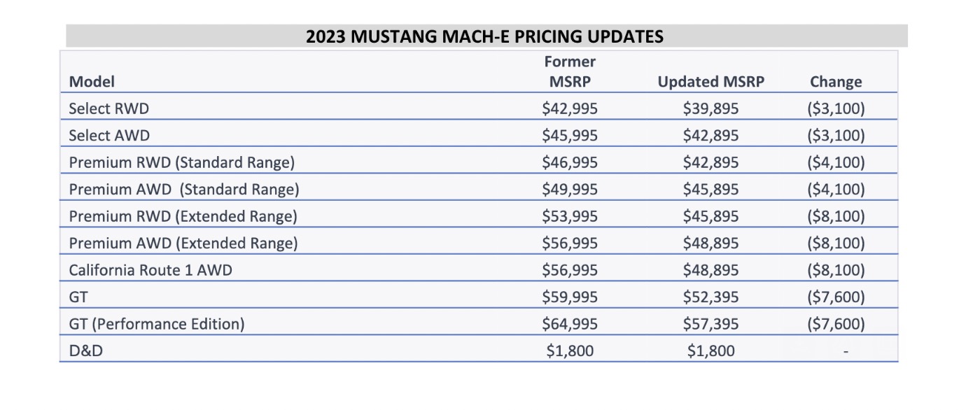The image size is (980, 410).
Task: Click the $39,895 updated price
Action: coord(710,108)
